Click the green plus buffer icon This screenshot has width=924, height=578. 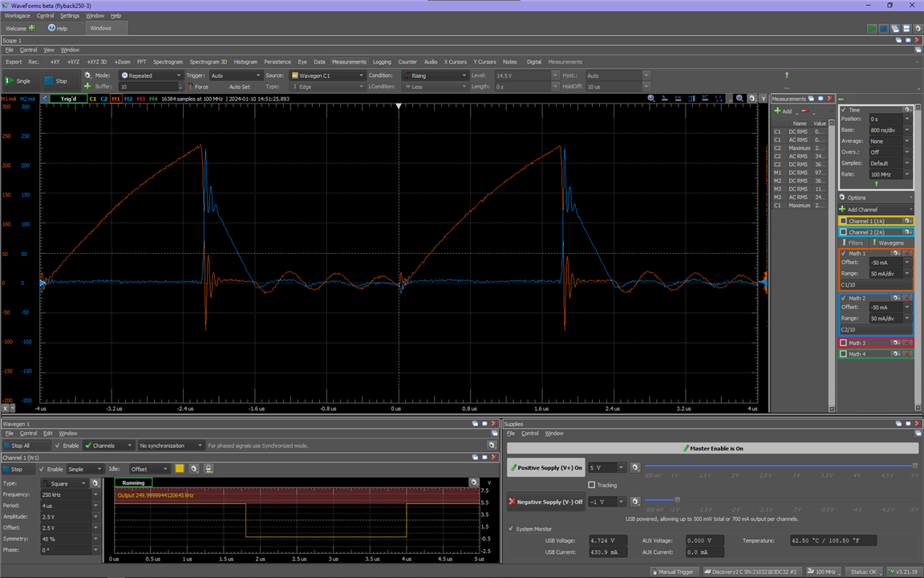point(87,86)
